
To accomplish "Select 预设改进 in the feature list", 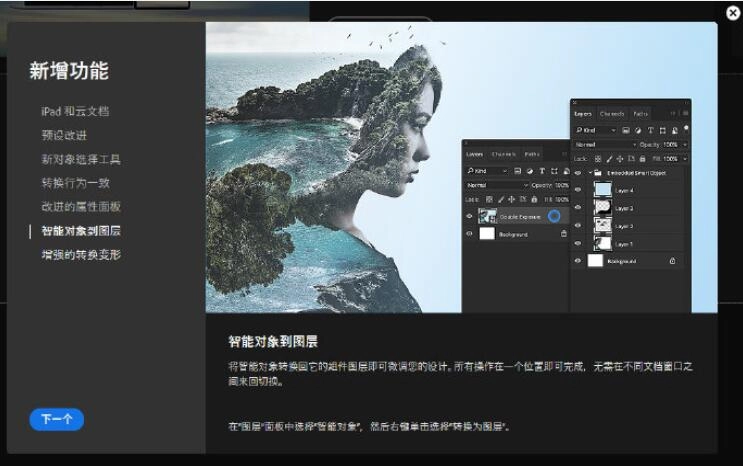I will tap(64, 135).
